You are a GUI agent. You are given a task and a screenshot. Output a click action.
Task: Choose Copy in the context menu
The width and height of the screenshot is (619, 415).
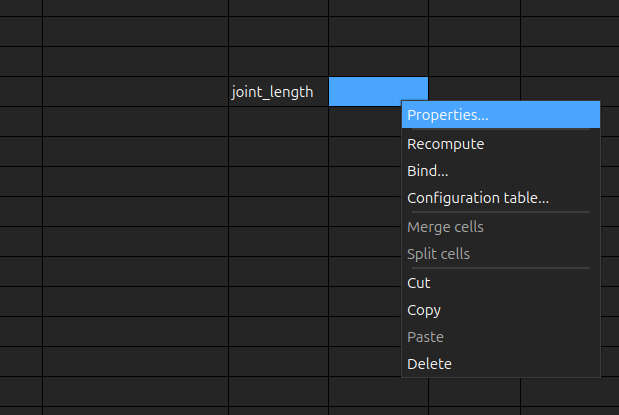click(x=424, y=310)
